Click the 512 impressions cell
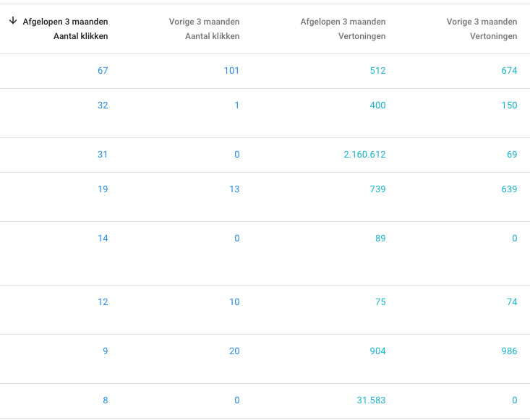Image resolution: width=530 pixels, height=420 pixels. (377, 71)
